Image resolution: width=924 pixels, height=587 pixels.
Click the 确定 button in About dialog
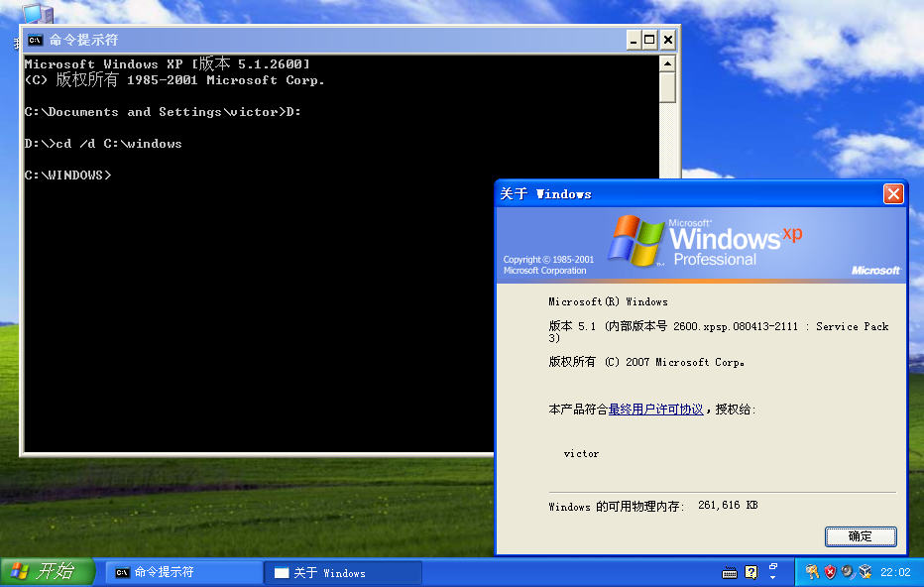[x=861, y=536]
